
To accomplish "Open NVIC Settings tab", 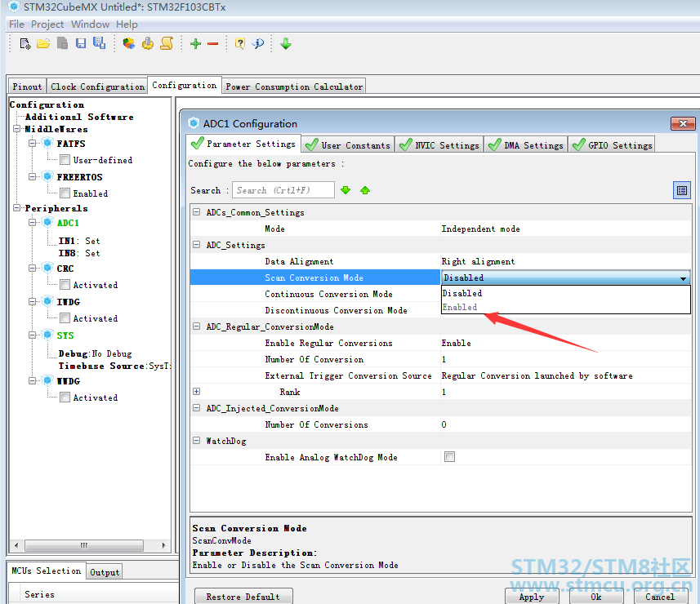I will pyautogui.click(x=439, y=145).
